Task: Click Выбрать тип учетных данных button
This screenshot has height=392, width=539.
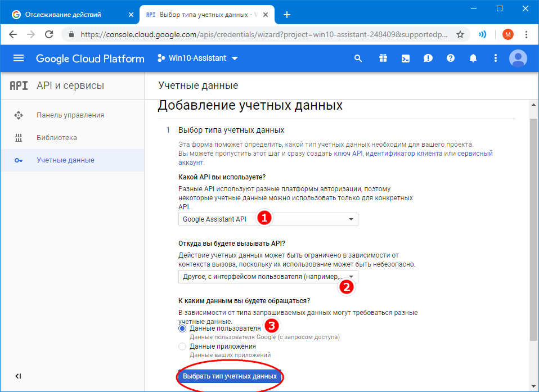Action: point(230,376)
